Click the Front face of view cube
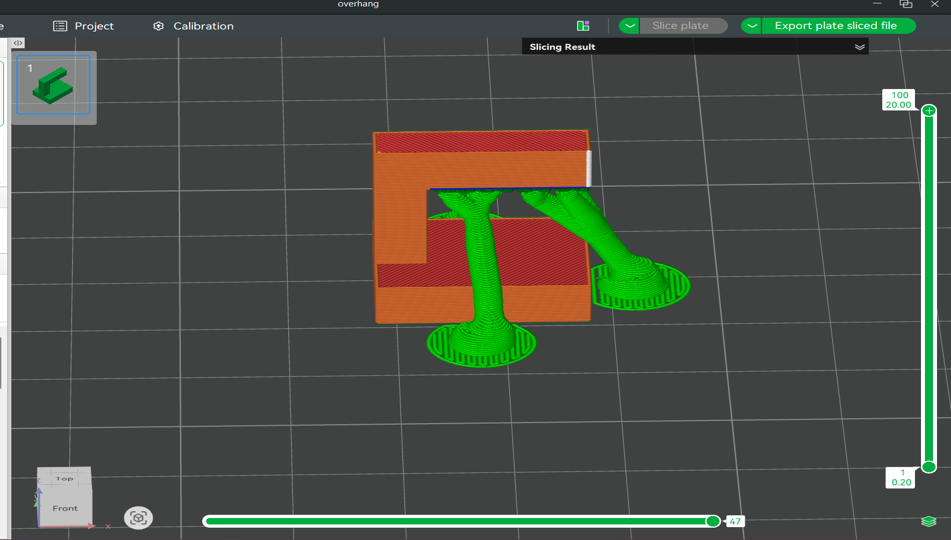The height and width of the screenshot is (540, 951). pos(65,508)
